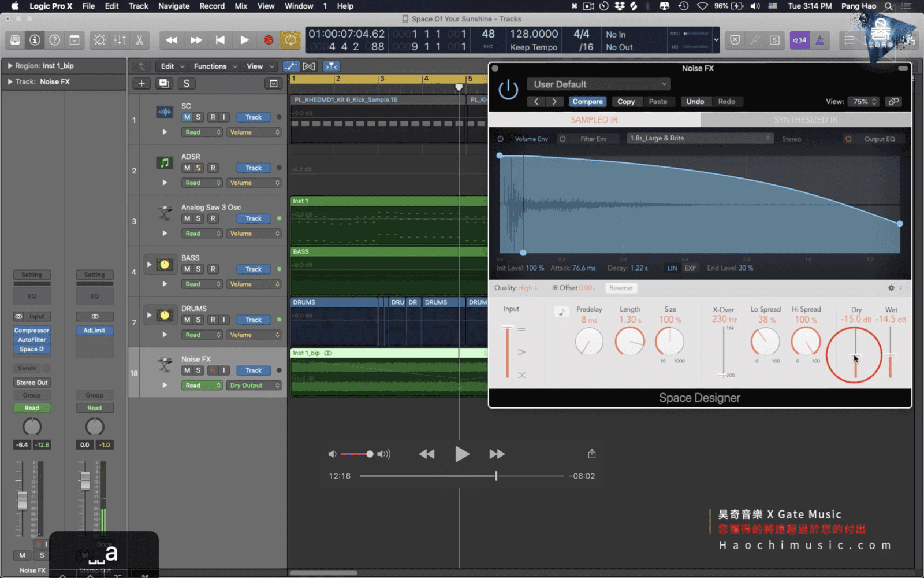924x578 pixels.
Task: Click previous preset arrow in Space Designer
Action: (536, 101)
